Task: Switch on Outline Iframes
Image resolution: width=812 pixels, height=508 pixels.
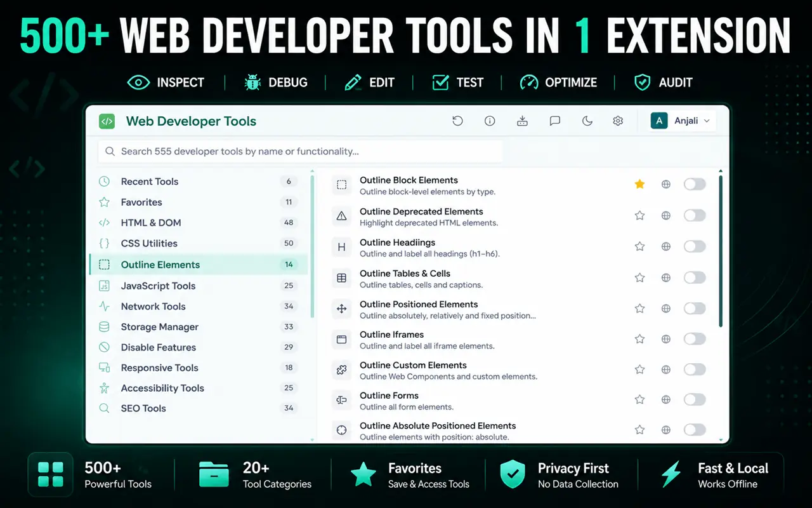Action: coord(695,339)
